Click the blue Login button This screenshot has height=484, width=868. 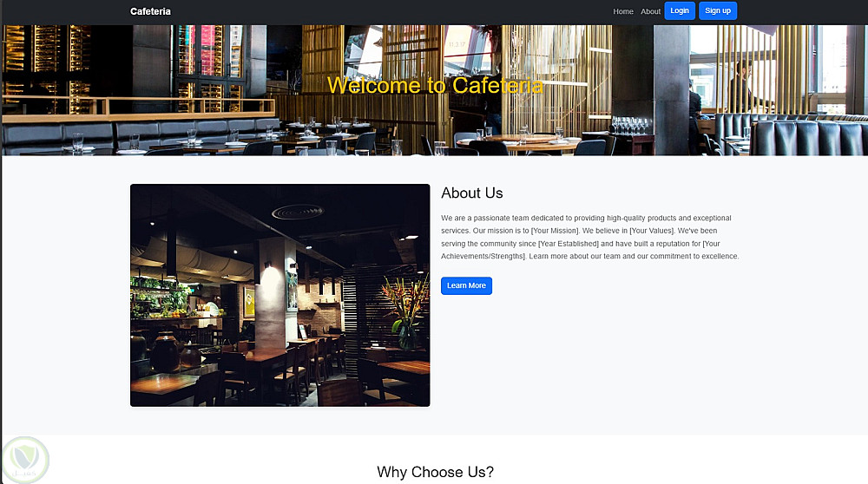[x=680, y=10]
